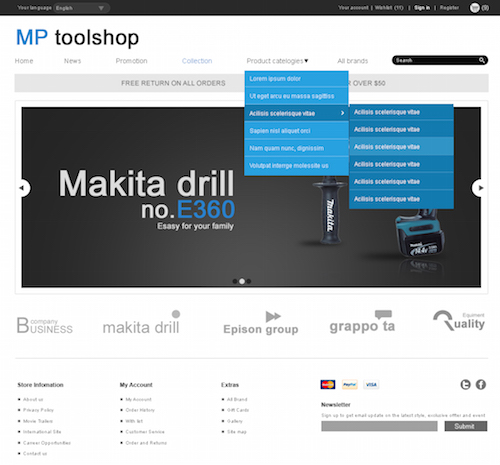Open Site map footer link

237,432
